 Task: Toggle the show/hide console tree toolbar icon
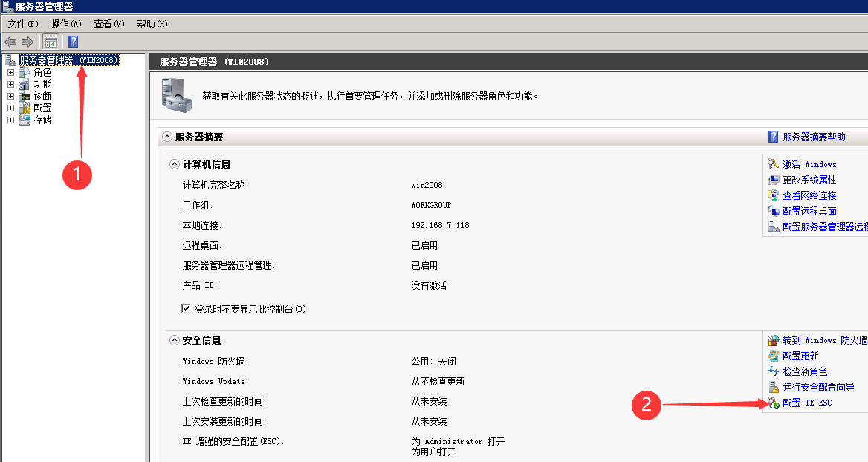pyautogui.click(x=51, y=42)
